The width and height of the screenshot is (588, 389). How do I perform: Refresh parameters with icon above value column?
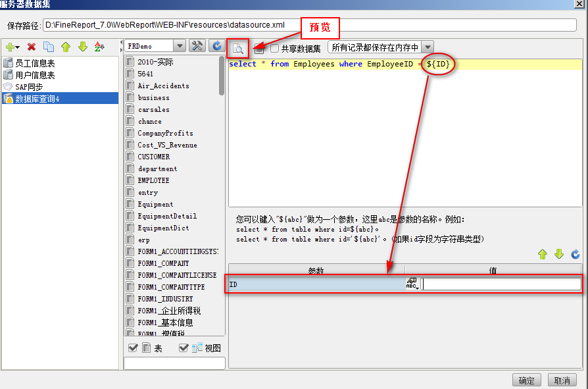click(576, 254)
